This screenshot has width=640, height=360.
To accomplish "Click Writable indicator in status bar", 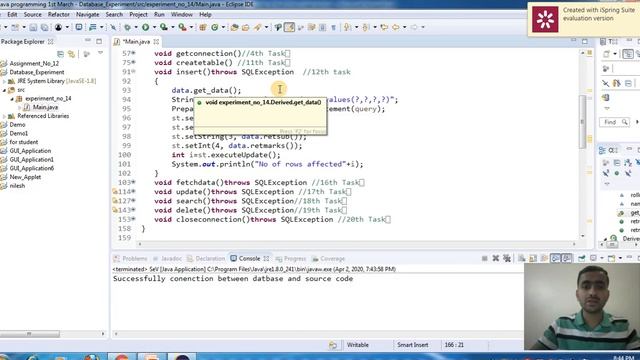I will tap(358, 345).
